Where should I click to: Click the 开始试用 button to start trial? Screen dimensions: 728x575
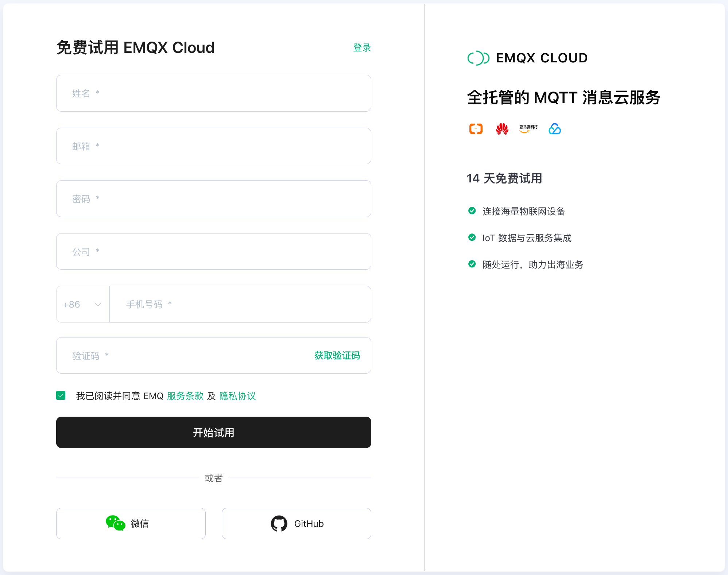point(213,432)
